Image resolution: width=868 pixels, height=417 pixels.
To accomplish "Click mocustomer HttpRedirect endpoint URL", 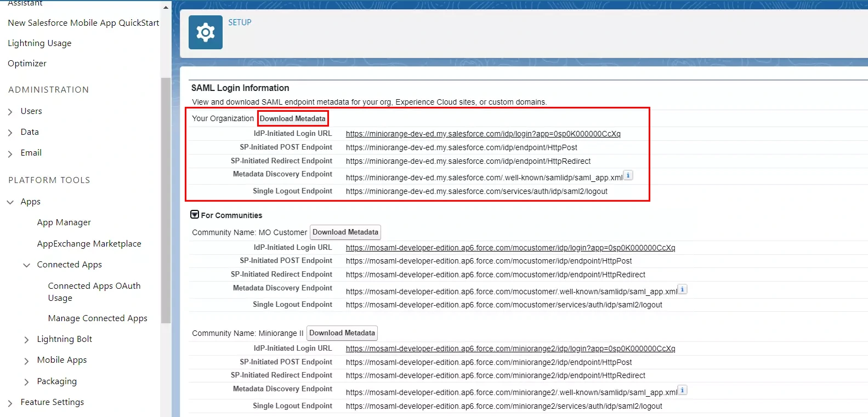I will point(496,275).
